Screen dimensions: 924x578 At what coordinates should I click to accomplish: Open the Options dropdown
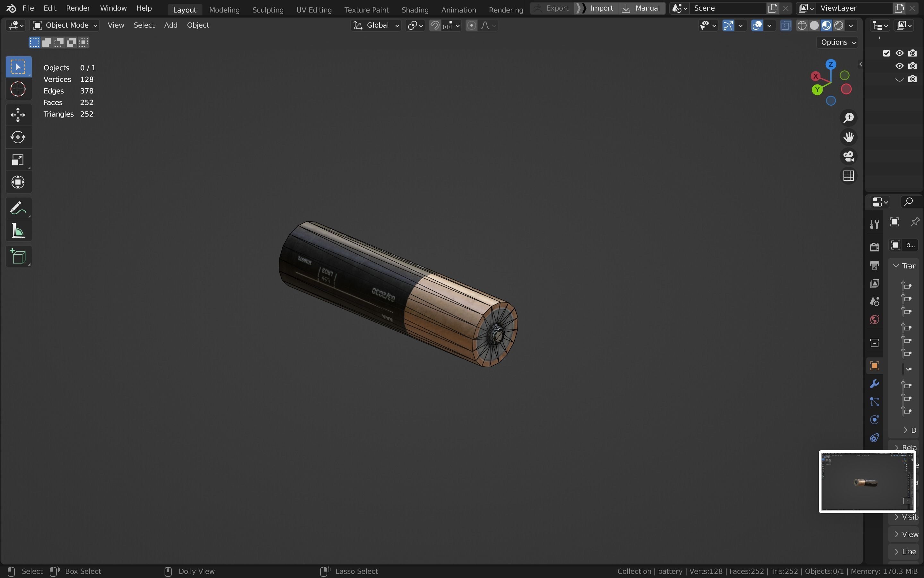[837, 42]
